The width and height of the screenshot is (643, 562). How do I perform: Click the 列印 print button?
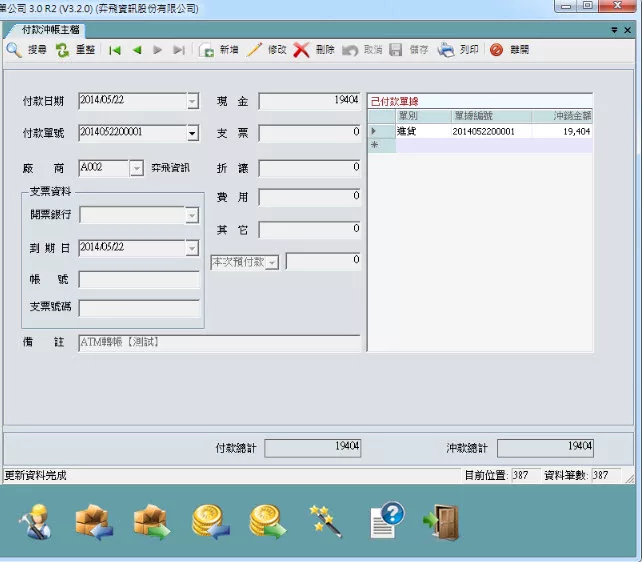pos(458,50)
